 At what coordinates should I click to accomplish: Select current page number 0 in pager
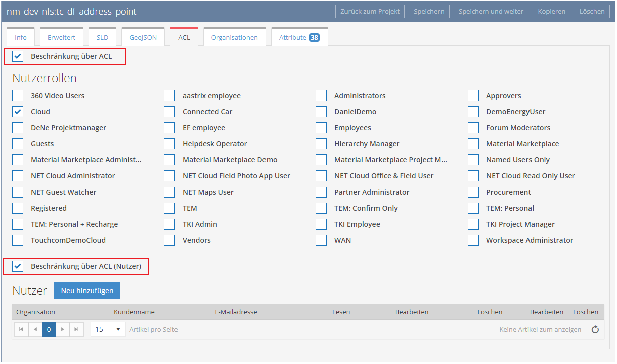pos(49,330)
